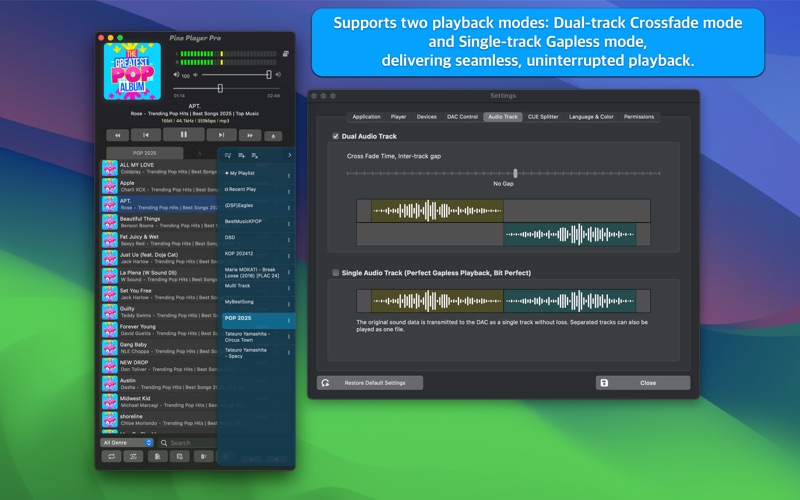Click the eject button beside fast-forward

273,136
